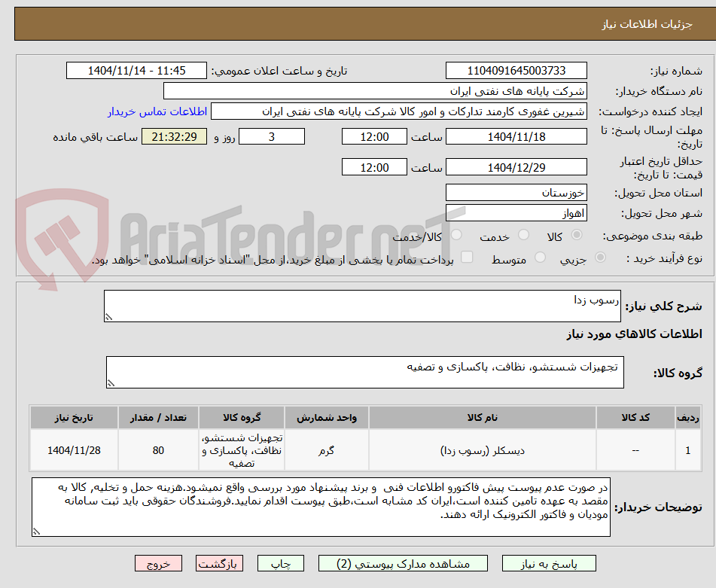The width and height of the screenshot is (716, 588).
Task: Click the گروه کالا table column header
Action: tap(242, 418)
